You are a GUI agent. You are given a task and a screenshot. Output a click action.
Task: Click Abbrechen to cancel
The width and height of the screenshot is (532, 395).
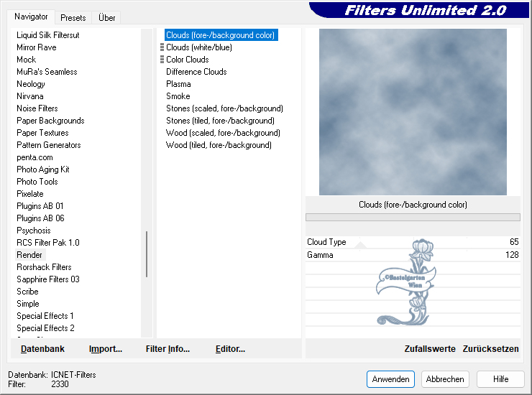point(445,379)
